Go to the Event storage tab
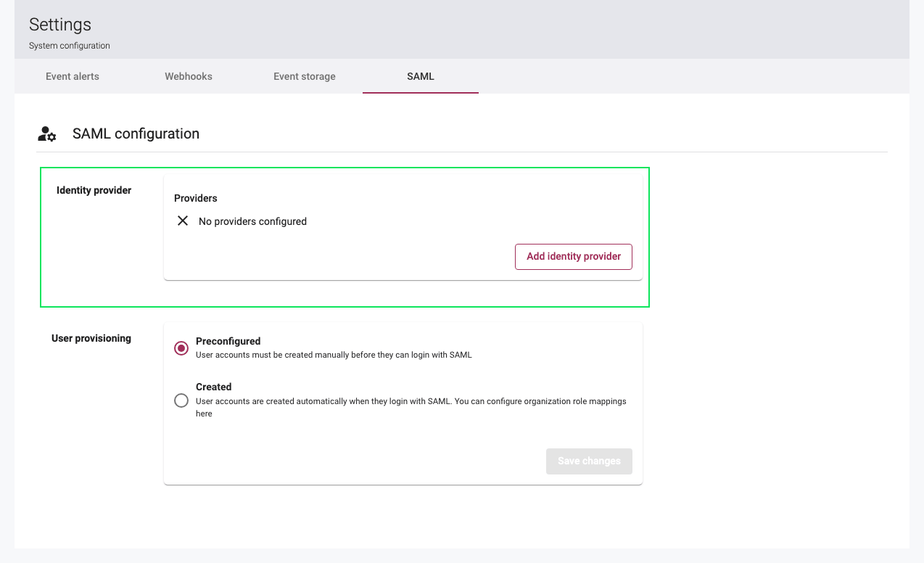The width and height of the screenshot is (924, 563). click(x=305, y=76)
